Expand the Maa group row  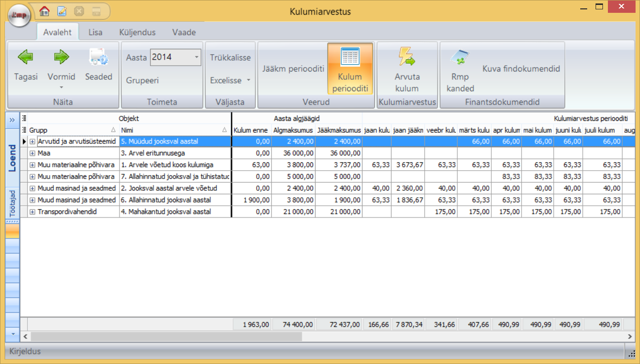point(33,153)
